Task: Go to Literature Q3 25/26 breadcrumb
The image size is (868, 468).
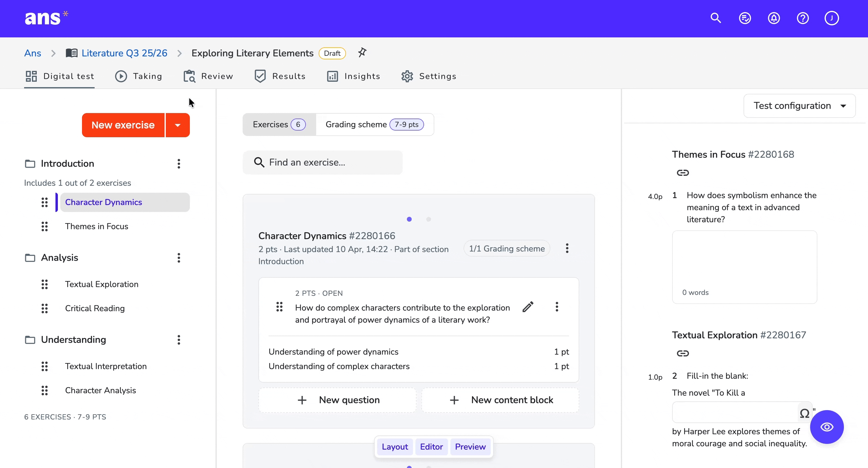Action: pyautogui.click(x=124, y=53)
